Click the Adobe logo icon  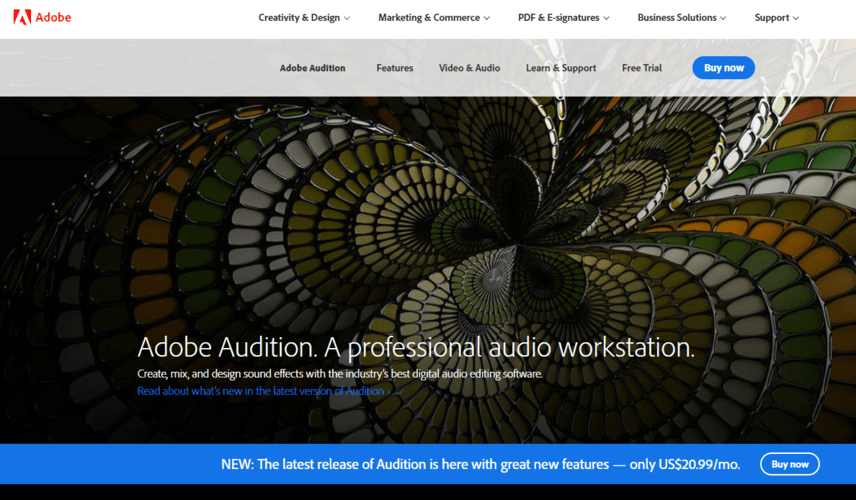pyautogui.click(x=22, y=17)
